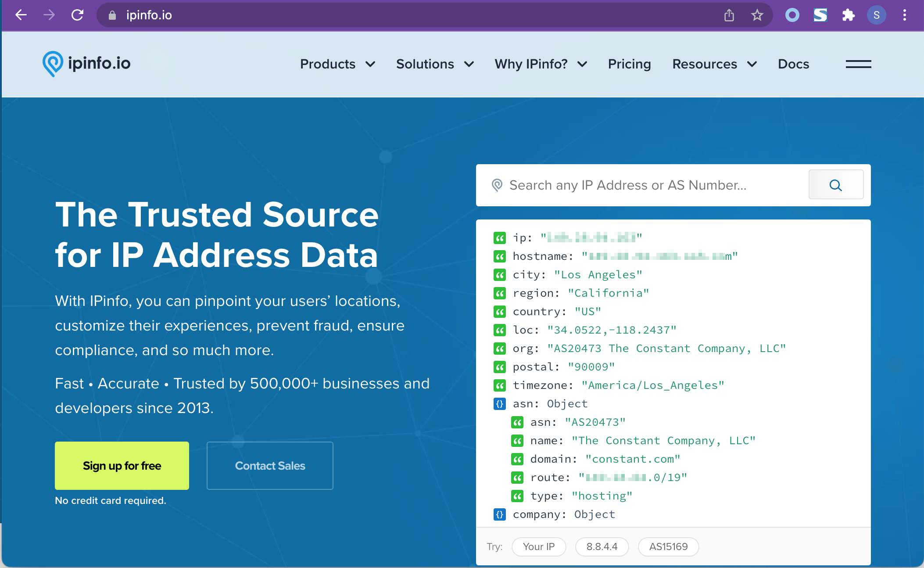Open the Pricing page
The image size is (924, 568).
pos(629,64)
